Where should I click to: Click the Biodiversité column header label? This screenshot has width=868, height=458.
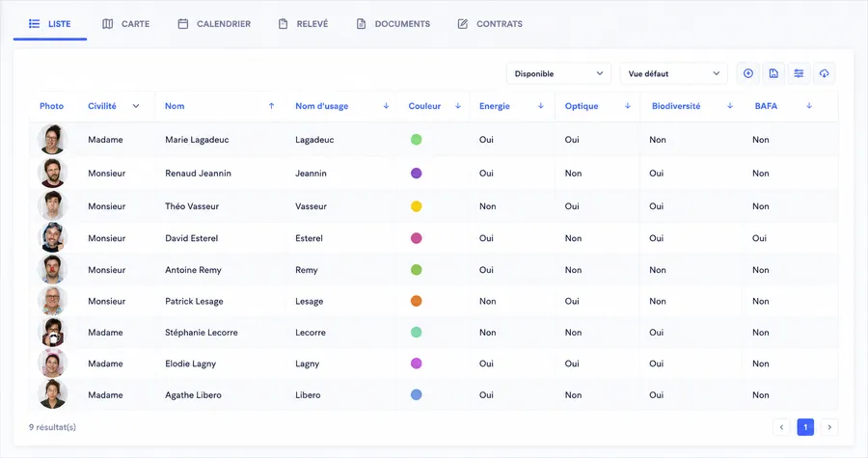click(x=676, y=106)
